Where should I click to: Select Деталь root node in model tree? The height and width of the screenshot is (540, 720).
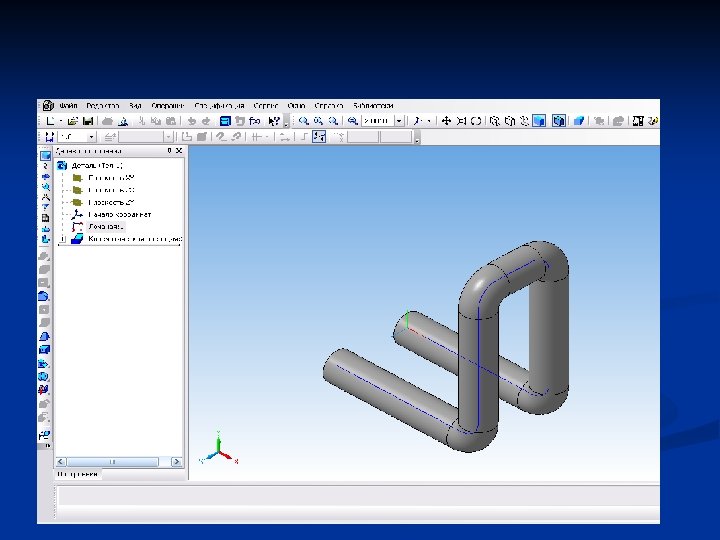(x=97, y=166)
